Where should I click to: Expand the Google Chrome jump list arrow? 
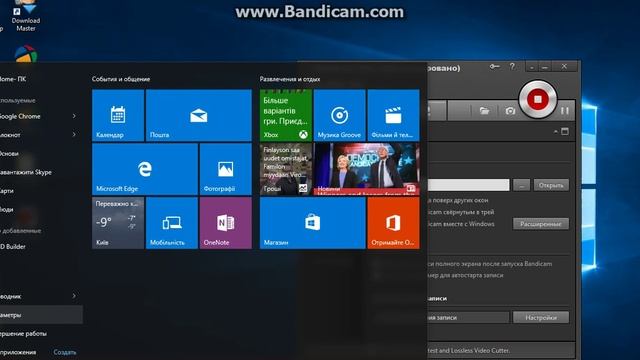click(x=74, y=116)
